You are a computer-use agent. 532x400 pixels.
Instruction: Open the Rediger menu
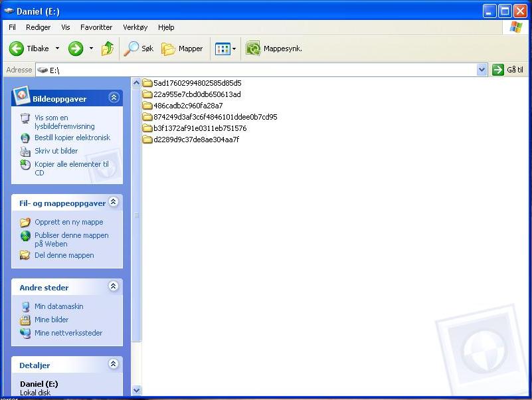[38, 27]
